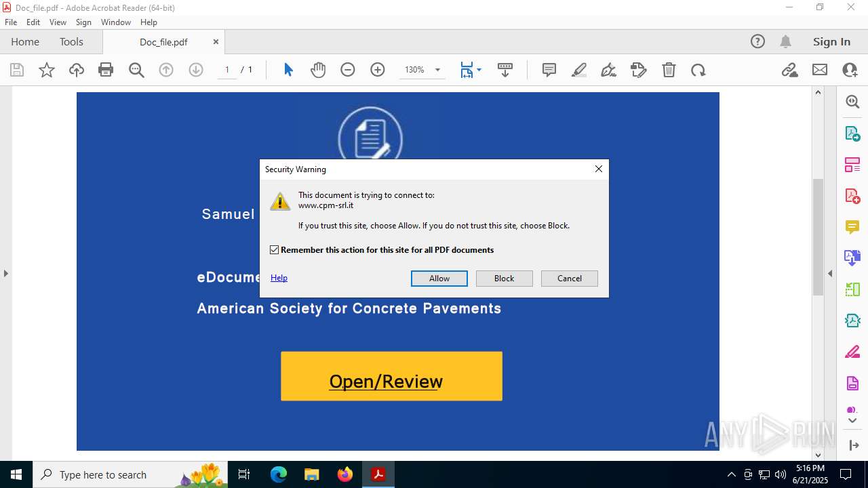This screenshot has width=868, height=488.
Task: Click the Rotate page icon
Action: (x=698, y=70)
